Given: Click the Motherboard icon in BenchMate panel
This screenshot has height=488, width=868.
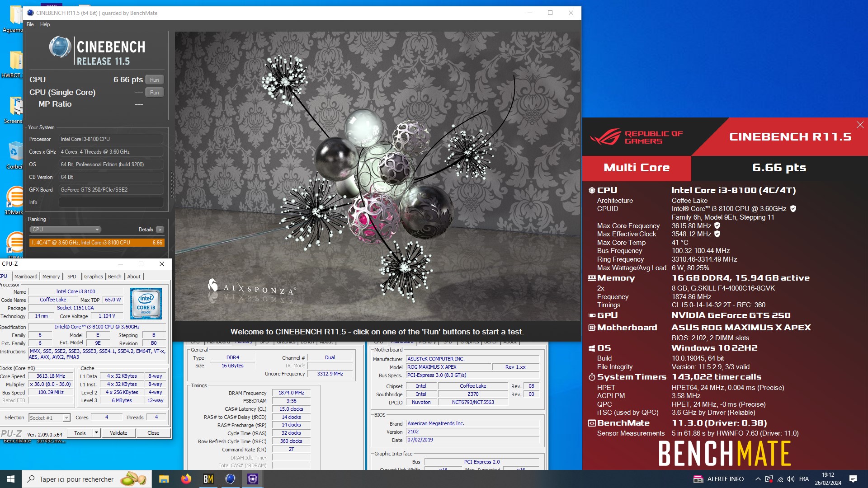Looking at the screenshot, I should 591,328.
